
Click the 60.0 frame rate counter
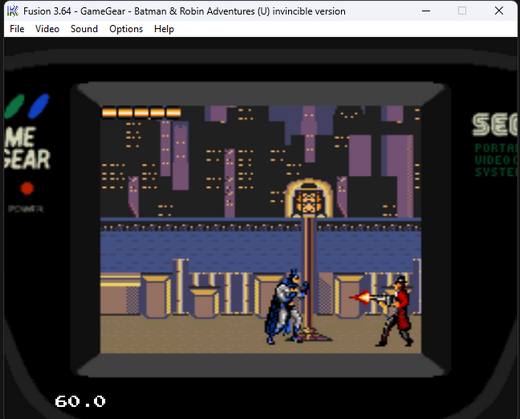point(80,401)
